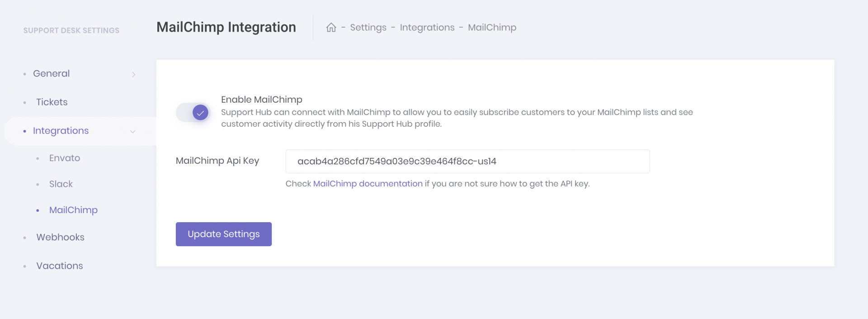Open the Slack integration page
The image size is (868, 319).
[61, 184]
